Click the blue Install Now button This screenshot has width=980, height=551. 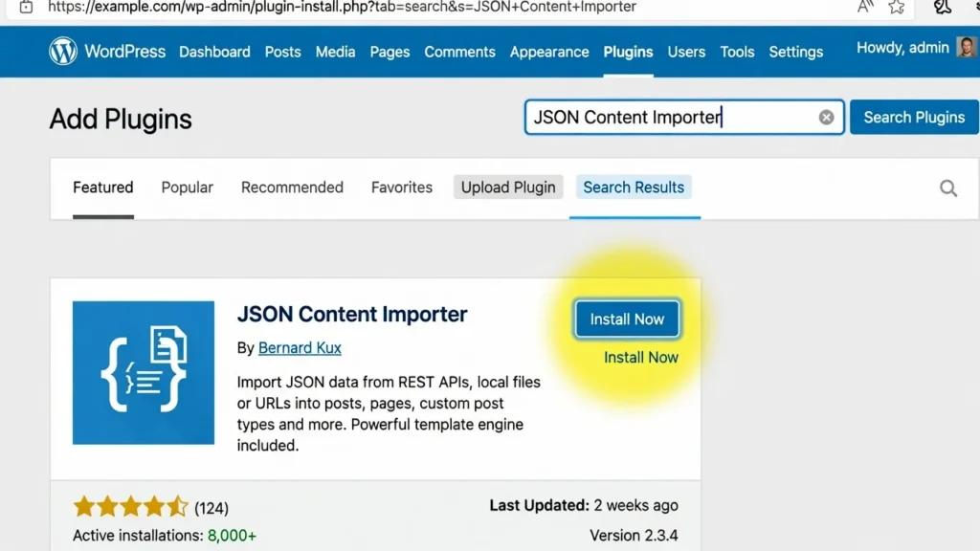coord(627,320)
